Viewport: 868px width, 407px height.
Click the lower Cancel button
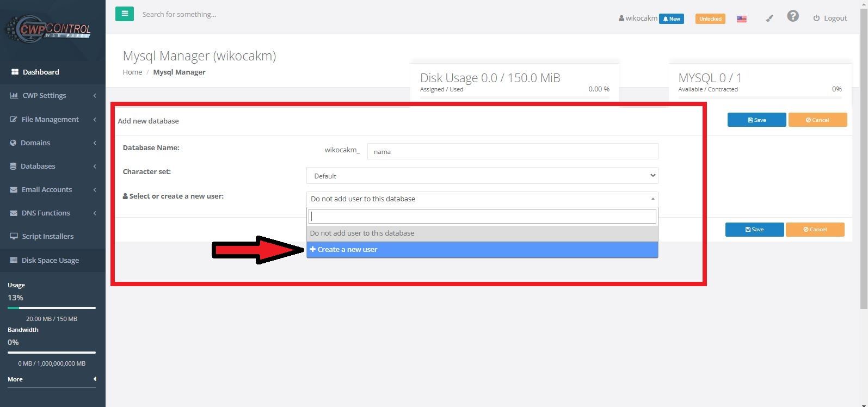point(815,229)
